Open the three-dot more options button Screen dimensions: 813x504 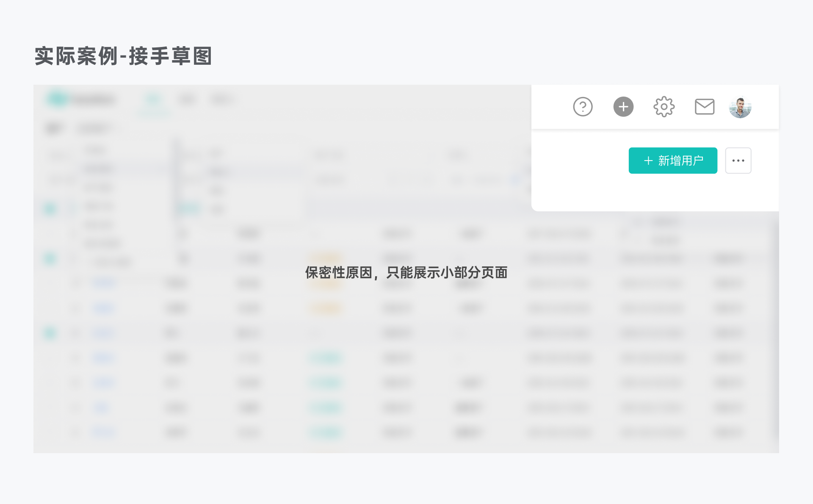pyautogui.click(x=738, y=161)
